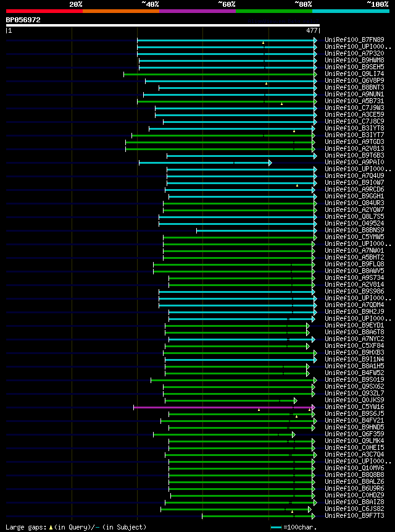
Task: Click the purple ~60% identity legend segment
Action: pyautogui.click(x=197, y=11)
